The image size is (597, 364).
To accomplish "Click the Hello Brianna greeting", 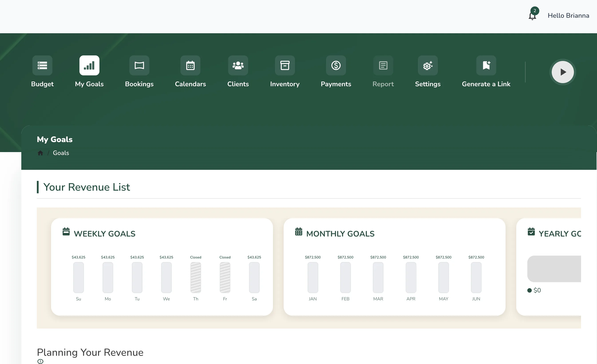I will [568, 16].
